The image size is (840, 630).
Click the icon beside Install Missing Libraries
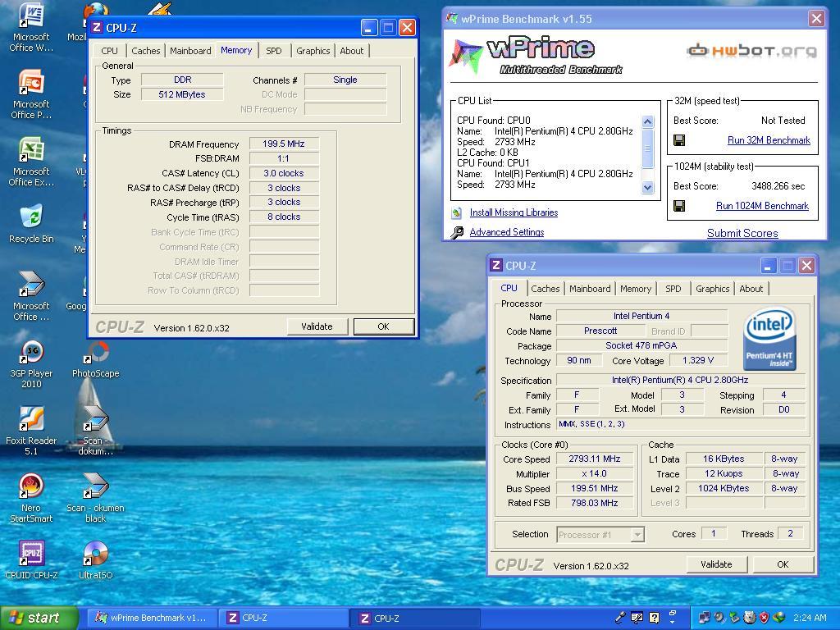coord(456,213)
